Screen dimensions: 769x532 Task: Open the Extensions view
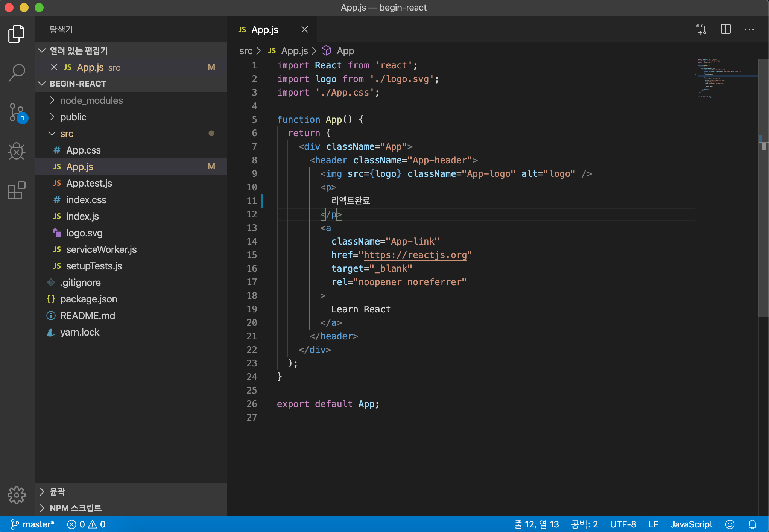coord(17,191)
